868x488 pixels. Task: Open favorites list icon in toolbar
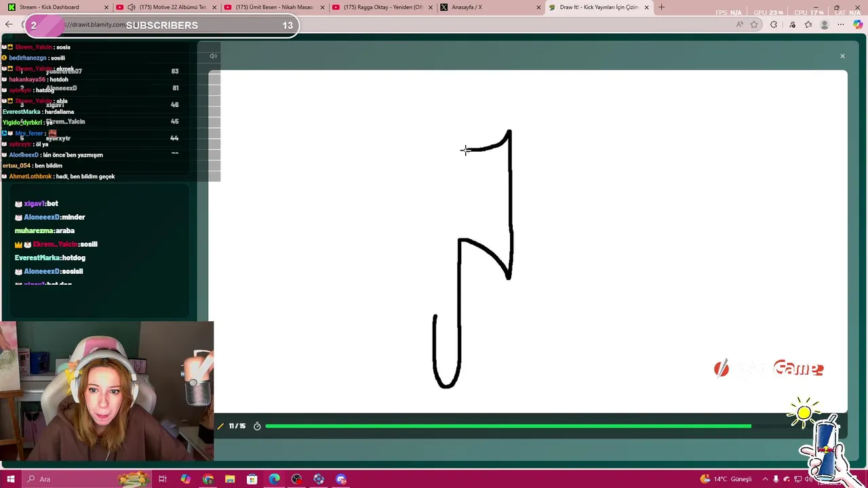[808, 24]
